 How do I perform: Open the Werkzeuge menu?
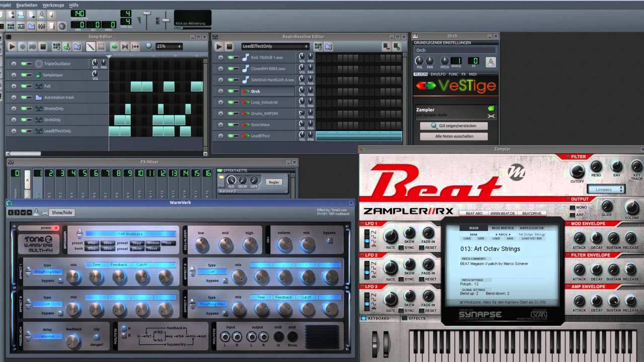pyautogui.click(x=53, y=5)
